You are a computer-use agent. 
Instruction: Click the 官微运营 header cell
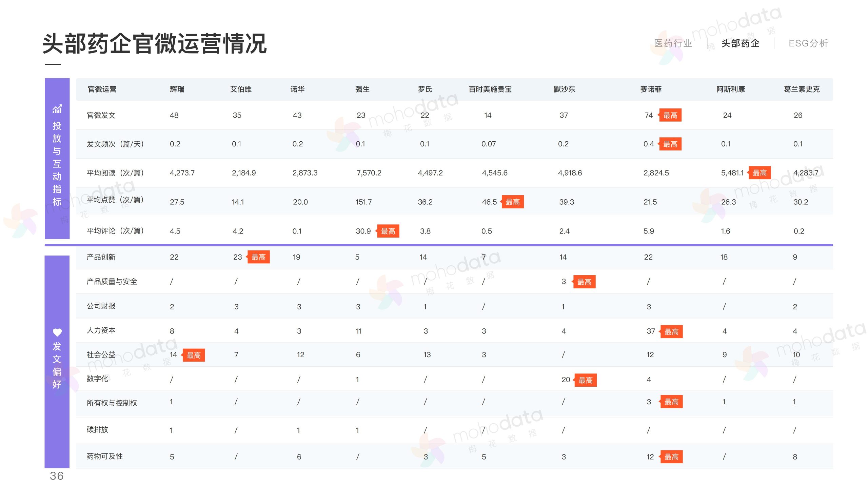pyautogui.click(x=102, y=89)
